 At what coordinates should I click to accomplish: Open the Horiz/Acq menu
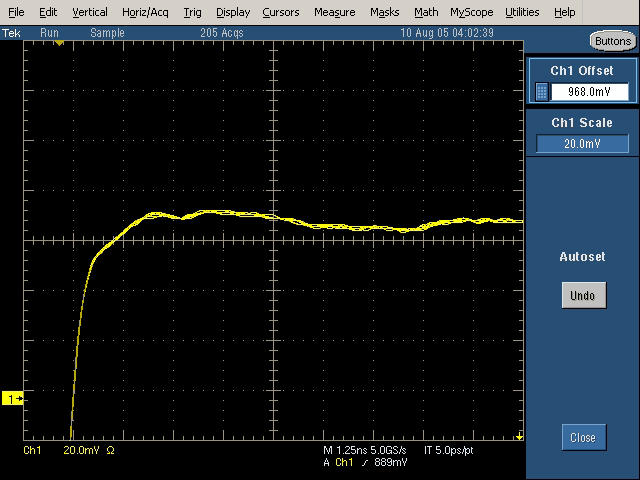[x=145, y=12]
